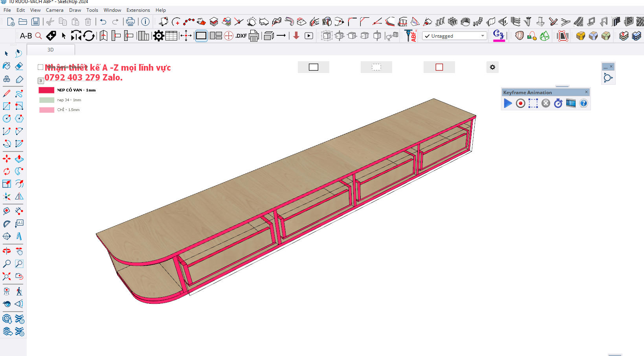Start recording in Keyframe Animation
This screenshot has height=356, width=644.
coord(520,103)
